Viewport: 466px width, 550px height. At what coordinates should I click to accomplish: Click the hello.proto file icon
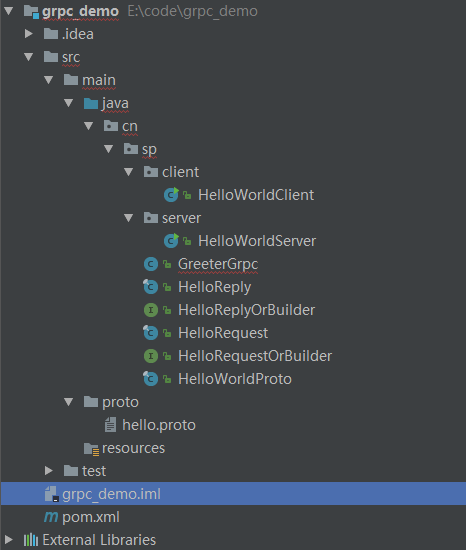coord(110,424)
